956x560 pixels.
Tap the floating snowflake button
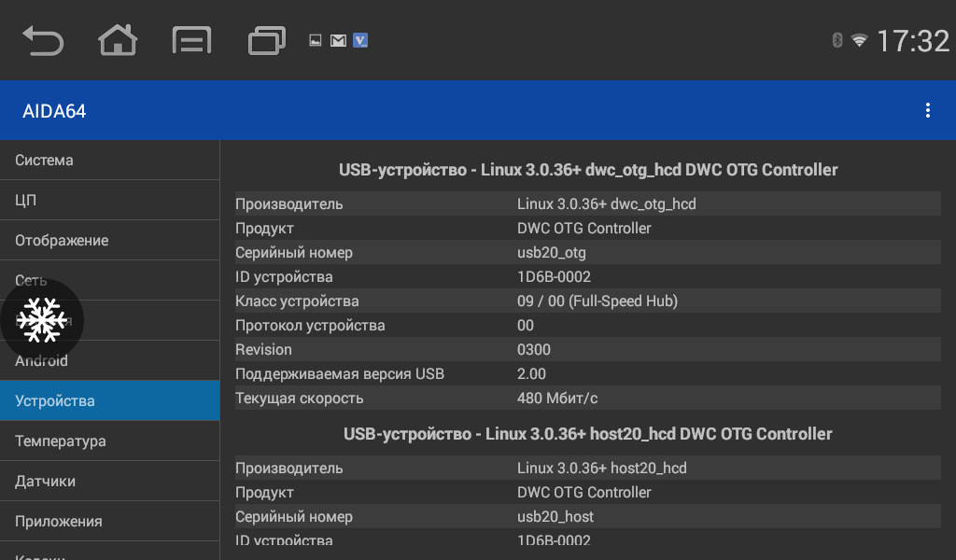(41, 320)
